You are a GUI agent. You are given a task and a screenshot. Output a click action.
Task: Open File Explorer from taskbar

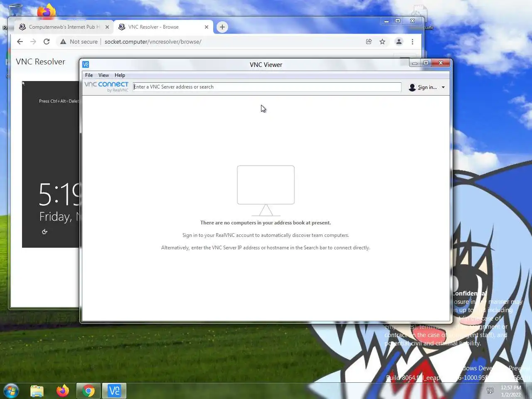coord(37,391)
